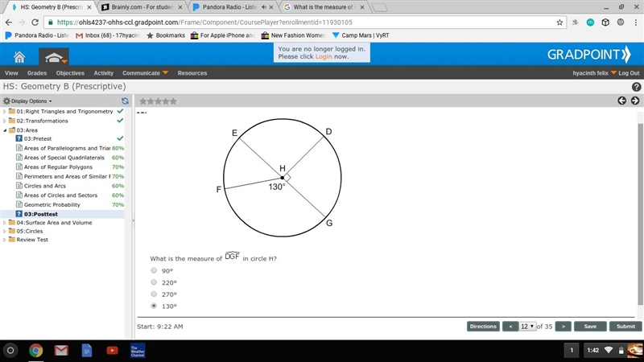644x362 pixels.
Task: Go to the next question button
Action: (x=563, y=327)
